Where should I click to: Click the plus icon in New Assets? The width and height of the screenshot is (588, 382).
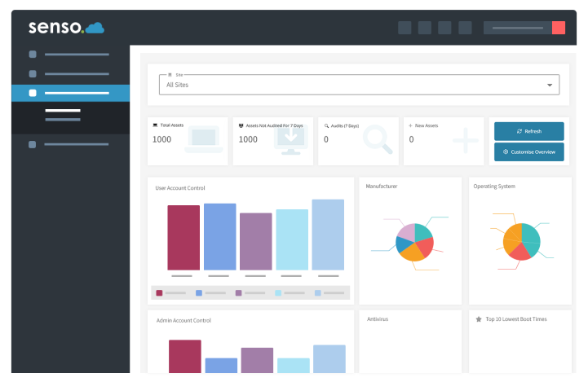(x=466, y=140)
